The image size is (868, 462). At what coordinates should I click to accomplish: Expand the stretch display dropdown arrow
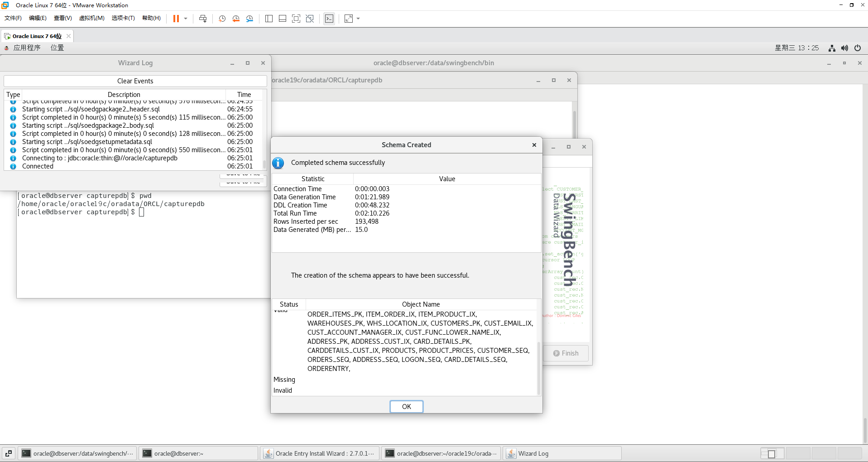[x=358, y=19]
